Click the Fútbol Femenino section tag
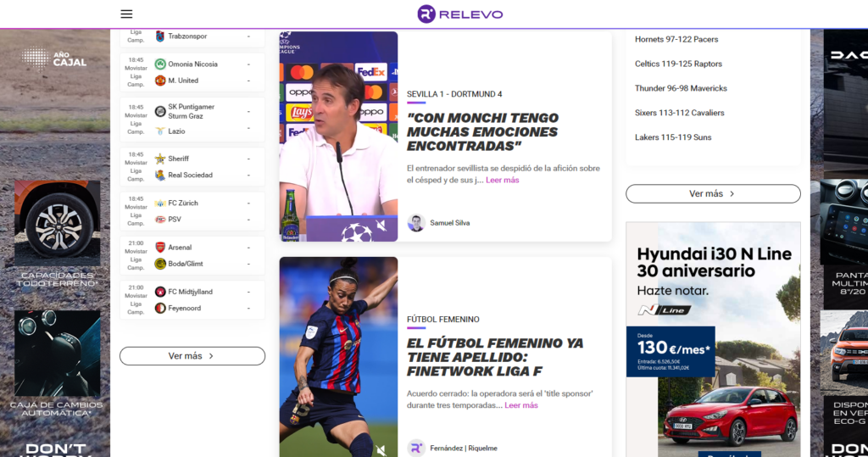 [x=442, y=320]
